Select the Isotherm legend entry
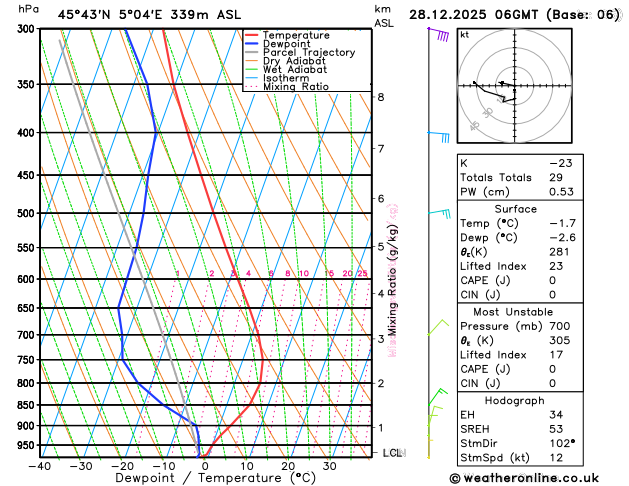Viewport: 629px width, 486px height. 277,78
